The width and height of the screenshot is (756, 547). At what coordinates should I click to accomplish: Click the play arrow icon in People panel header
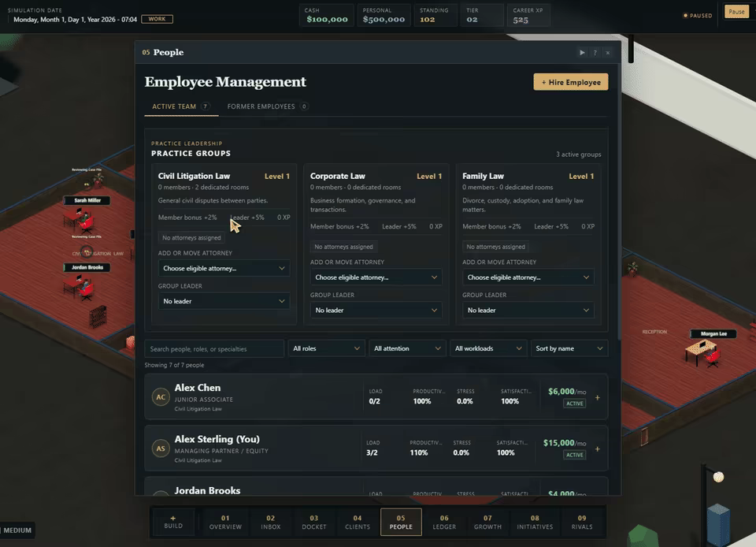pos(582,53)
